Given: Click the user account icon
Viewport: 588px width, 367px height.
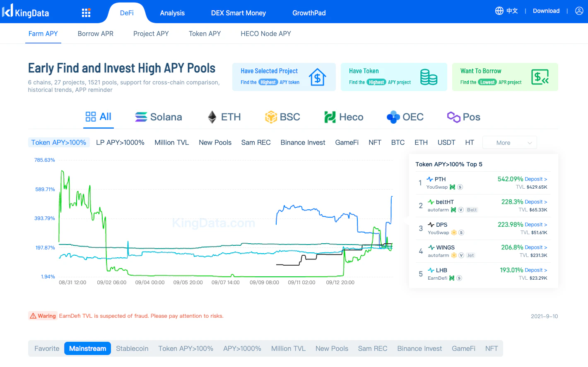Looking at the screenshot, I should click(579, 11).
